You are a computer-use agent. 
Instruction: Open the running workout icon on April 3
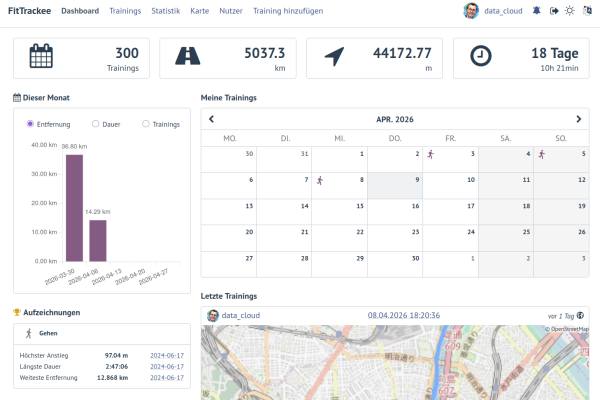click(431, 154)
